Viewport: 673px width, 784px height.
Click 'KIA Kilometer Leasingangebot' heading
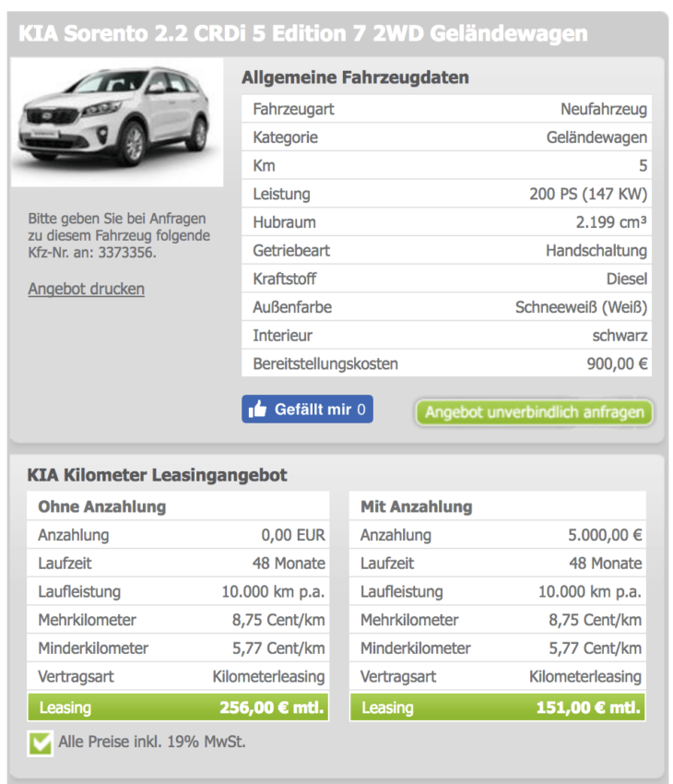(157, 475)
